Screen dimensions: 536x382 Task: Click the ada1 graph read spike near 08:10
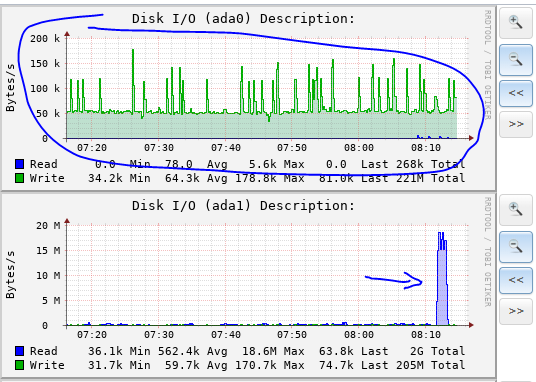click(x=442, y=279)
